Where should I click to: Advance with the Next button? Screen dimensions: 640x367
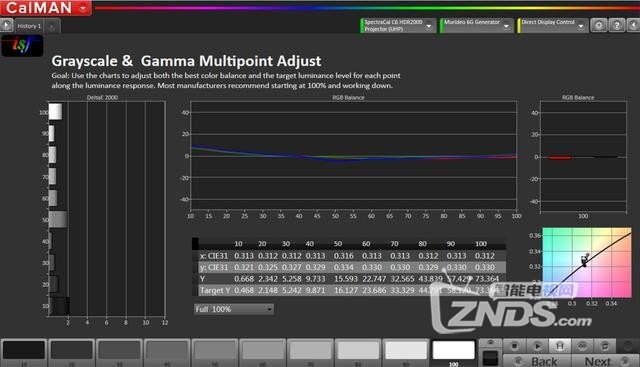click(605, 361)
